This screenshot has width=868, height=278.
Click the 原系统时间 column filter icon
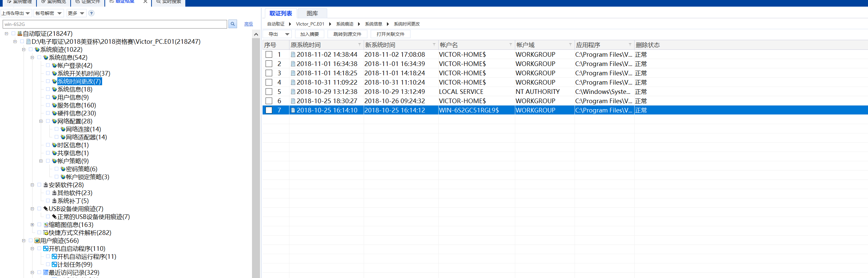click(359, 45)
